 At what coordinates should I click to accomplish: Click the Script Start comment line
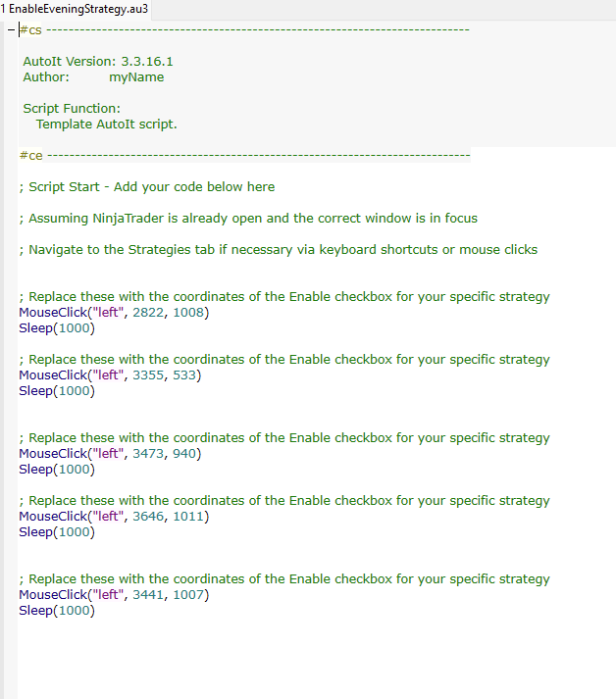[x=147, y=187]
